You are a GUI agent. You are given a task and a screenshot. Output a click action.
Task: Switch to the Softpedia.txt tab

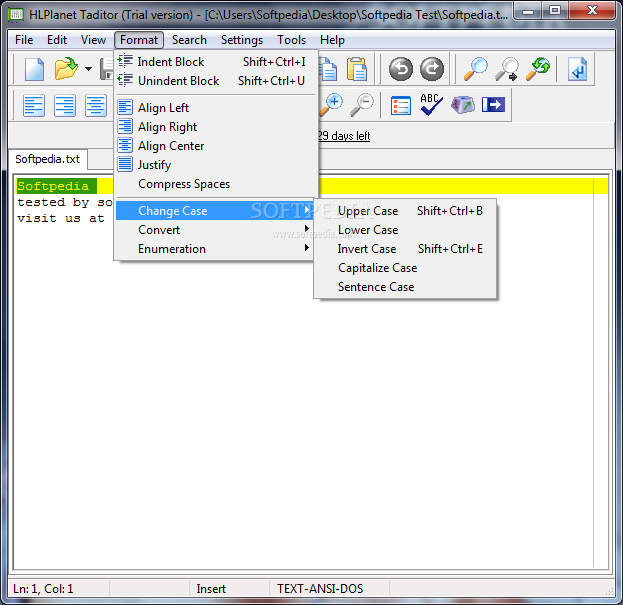pyautogui.click(x=48, y=159)
